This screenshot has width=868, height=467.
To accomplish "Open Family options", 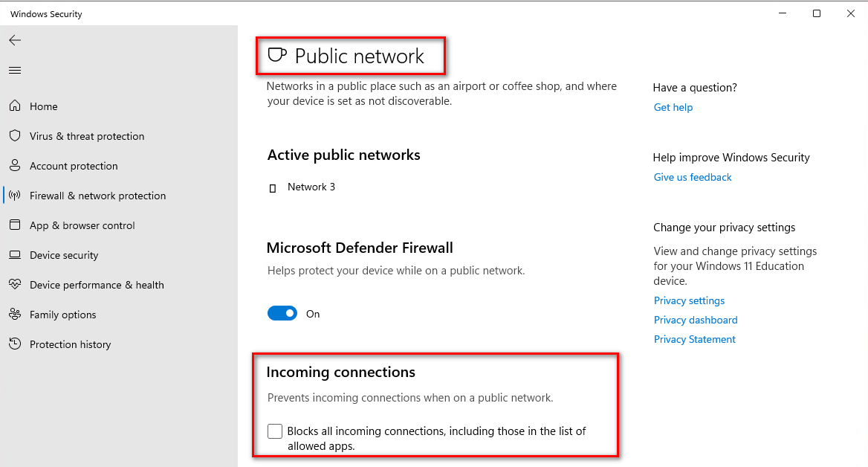I will [x=62, y=315].
